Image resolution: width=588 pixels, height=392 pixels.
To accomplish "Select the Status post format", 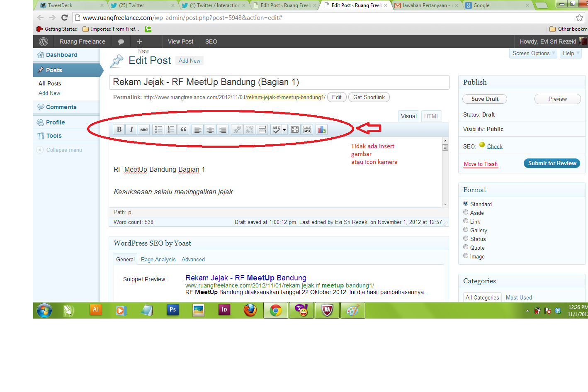I will [466, 238].
